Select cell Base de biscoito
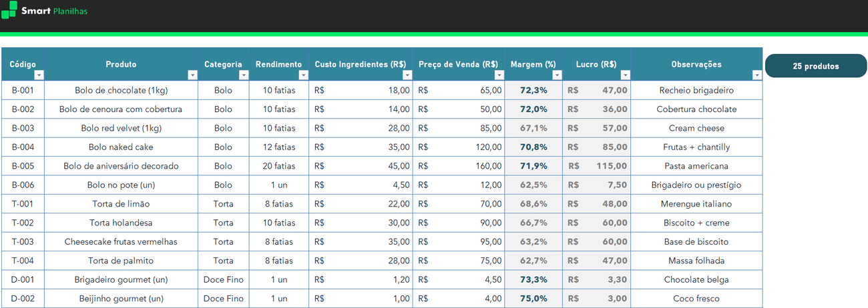This screenshot has height=308, width=868. click(x=696, y=242)
